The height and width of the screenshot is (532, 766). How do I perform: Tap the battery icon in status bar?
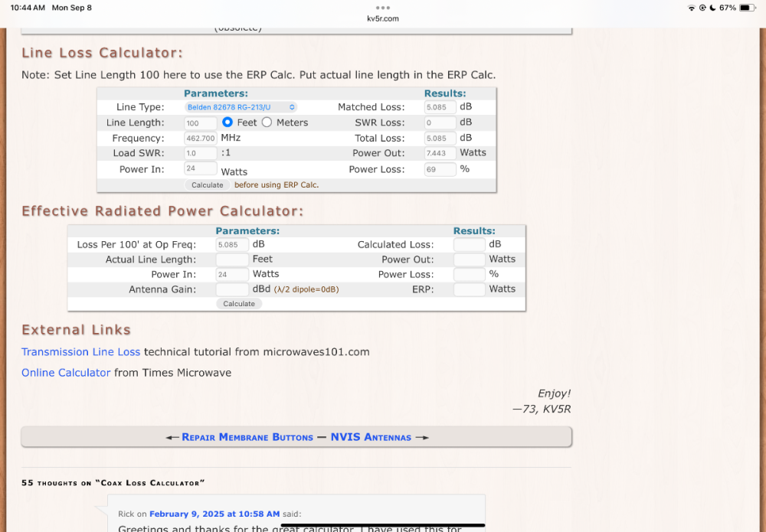click(748, 8)
